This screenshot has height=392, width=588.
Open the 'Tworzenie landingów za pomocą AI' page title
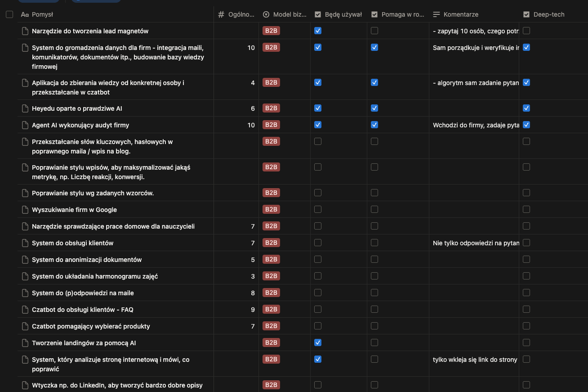pos(84,343)
